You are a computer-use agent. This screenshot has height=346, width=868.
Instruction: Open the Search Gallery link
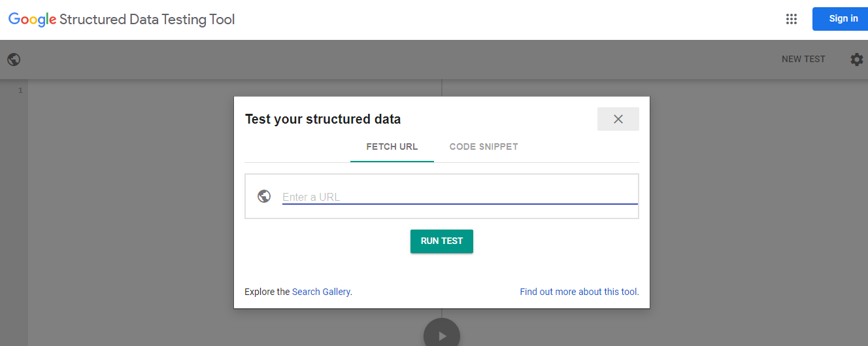pyautogui.click(x=321, y=292)
